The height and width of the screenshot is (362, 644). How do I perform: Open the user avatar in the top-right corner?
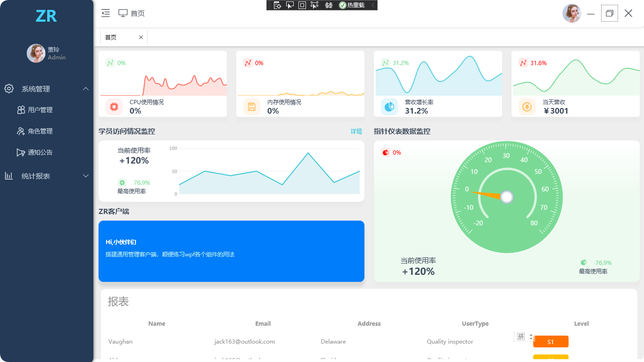pos(571,13)
